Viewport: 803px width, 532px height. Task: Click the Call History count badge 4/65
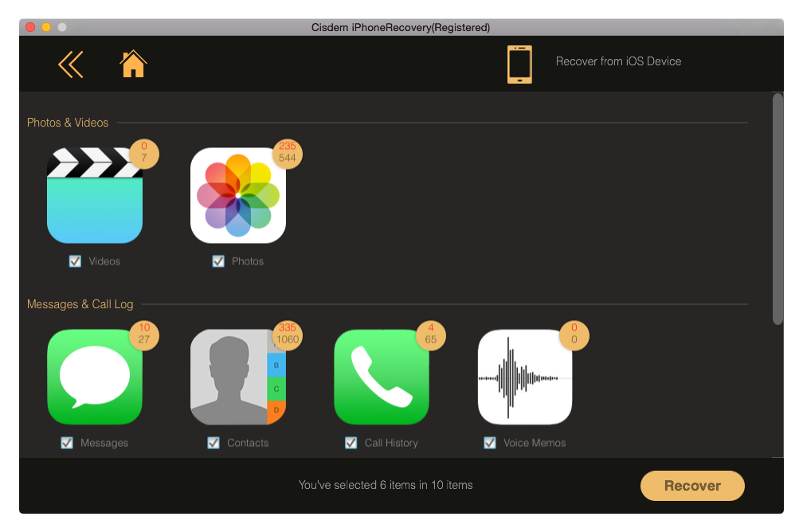(x=431, y=334)
